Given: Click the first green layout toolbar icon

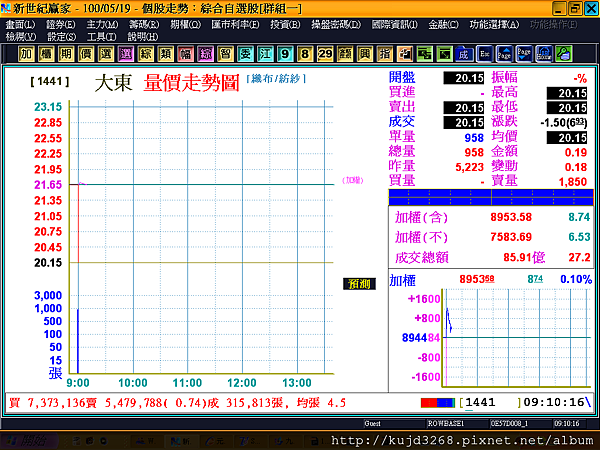Looking at the screenshot, I should click(x=424, y=54).
